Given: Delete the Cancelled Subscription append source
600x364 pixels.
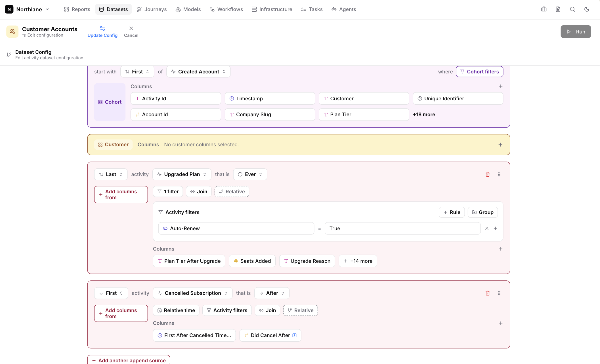Looking at the screenshot, I should pyautogui.click(x=487, y=293).
